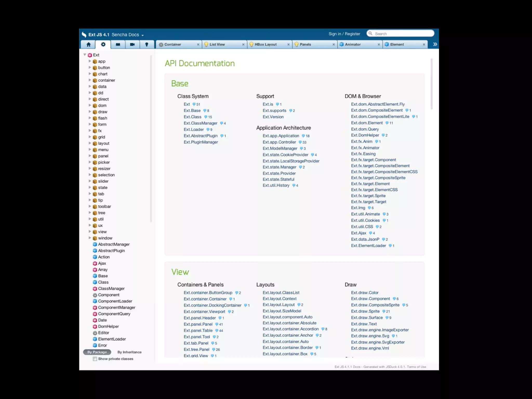Select the By Package view toggle
The height and width of the screenshot is (399, 532).
click(x=97, y=352)
